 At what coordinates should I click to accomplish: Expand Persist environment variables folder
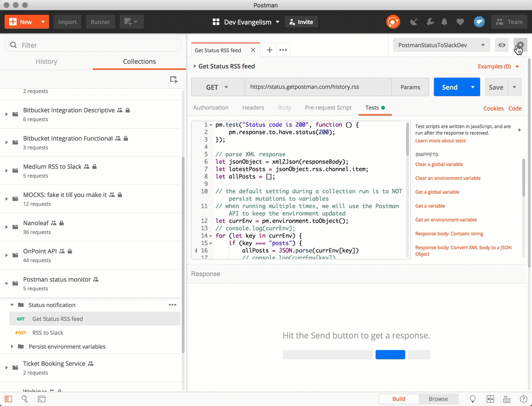click(12, 347)
